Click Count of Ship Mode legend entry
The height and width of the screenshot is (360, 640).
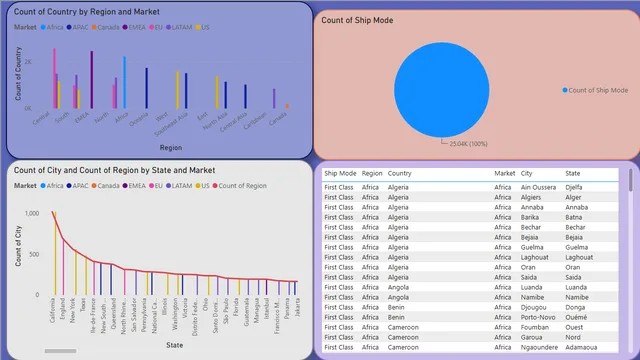(x=595, y=90)
